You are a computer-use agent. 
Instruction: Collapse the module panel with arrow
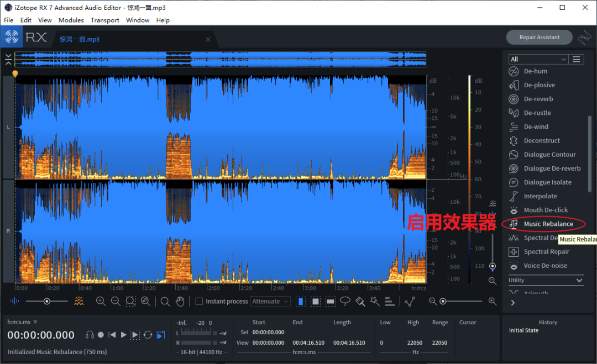pos(513,303)
